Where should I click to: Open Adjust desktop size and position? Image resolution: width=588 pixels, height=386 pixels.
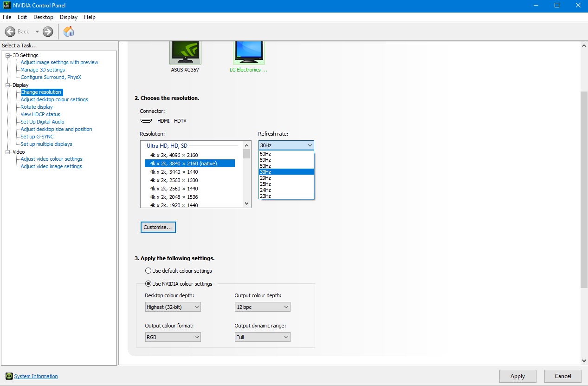pyautogui.click(x=56, y=129)
